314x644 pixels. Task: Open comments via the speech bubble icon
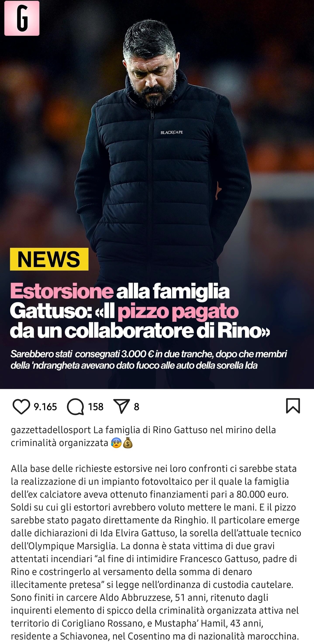75,407
